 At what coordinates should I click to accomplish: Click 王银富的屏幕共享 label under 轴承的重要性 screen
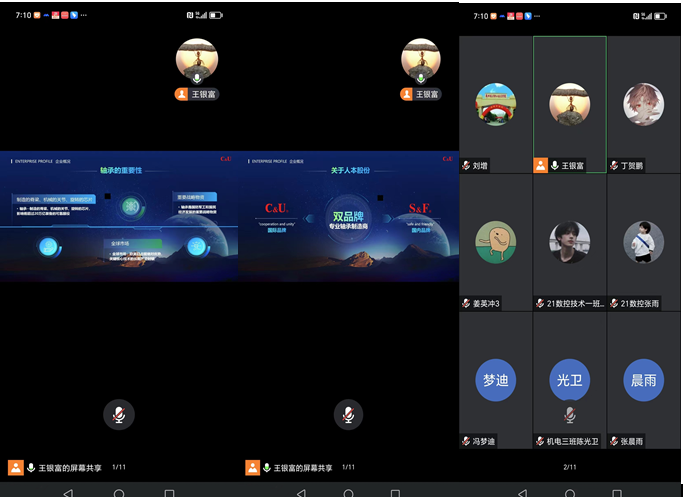click(70, 468)
